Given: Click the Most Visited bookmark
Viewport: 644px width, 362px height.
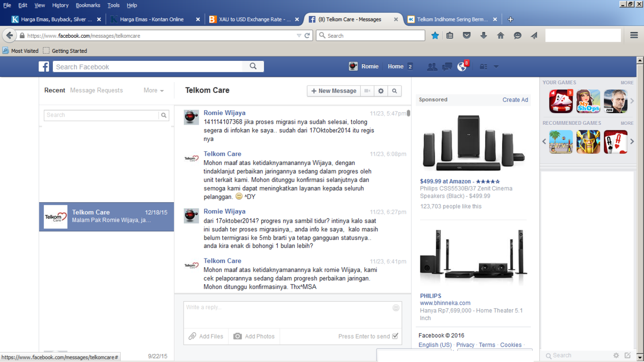Looking at the screenshot, I should coord(21,51).
